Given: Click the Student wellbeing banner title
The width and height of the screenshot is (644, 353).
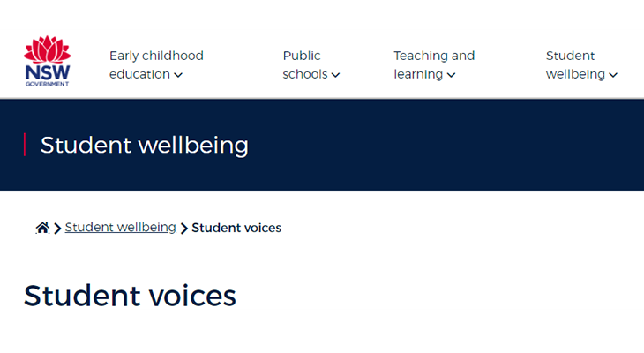Looking at the screenshot, I should [145, 145].
